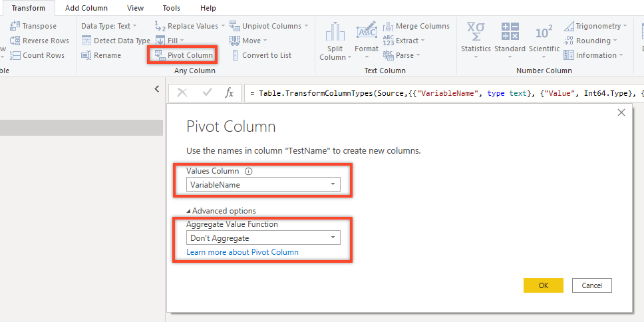Open the Data Type: Text dropdown

(x=108, y=26)
